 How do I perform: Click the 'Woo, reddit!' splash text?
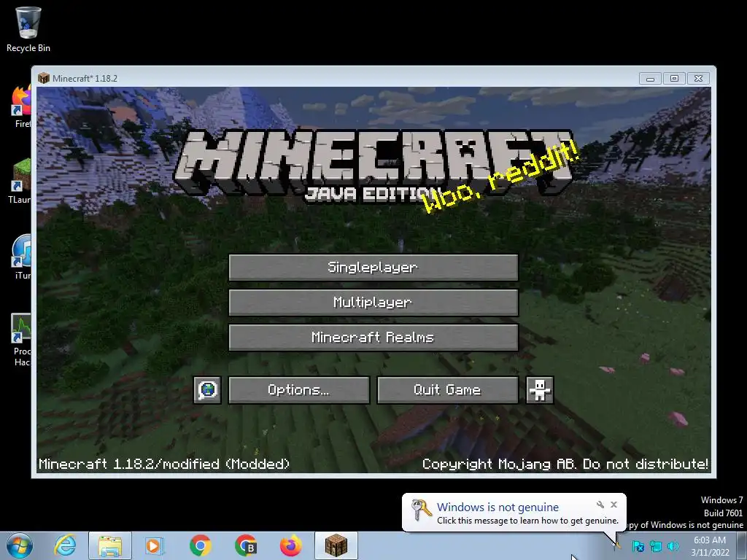[x=501, y=177]
